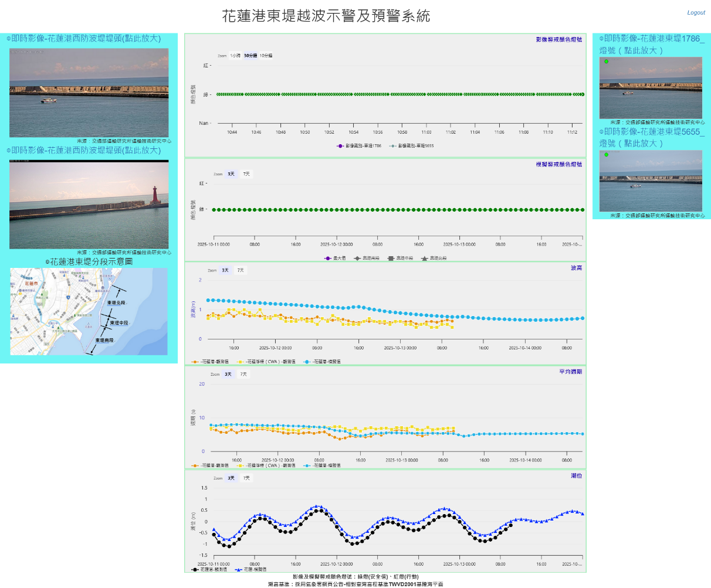Select 7天 zoom on wave height chart
This screenshot has width=711, height=588.
pyautogui.click(x=240, y=270)
